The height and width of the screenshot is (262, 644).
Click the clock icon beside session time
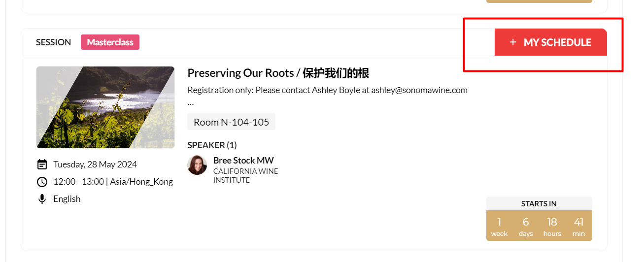click(x=42, y=182)
